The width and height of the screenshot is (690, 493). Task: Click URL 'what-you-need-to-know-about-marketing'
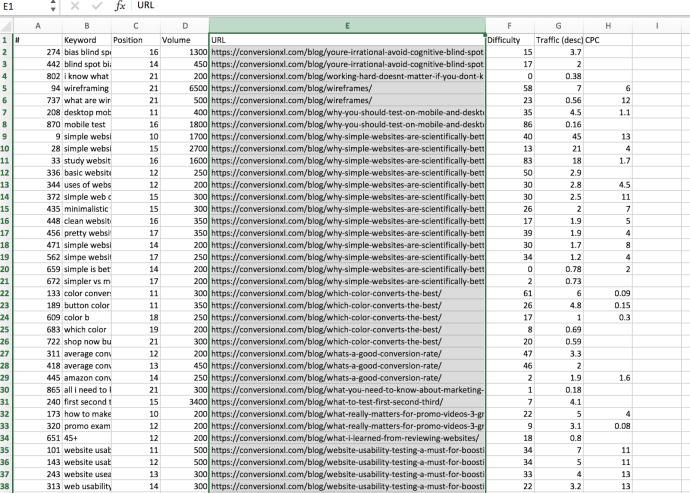point(347,390)
